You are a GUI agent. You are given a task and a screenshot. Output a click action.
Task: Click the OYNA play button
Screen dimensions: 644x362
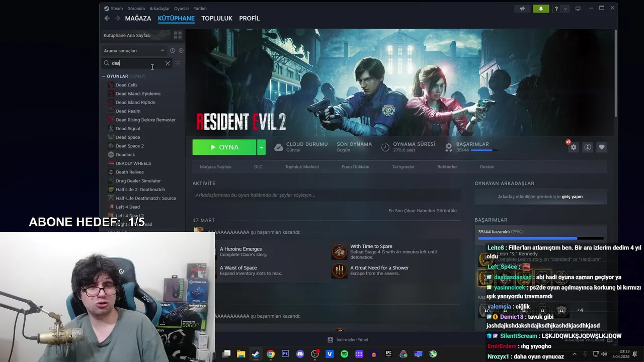pyautogui.click(x=224, y=147)
